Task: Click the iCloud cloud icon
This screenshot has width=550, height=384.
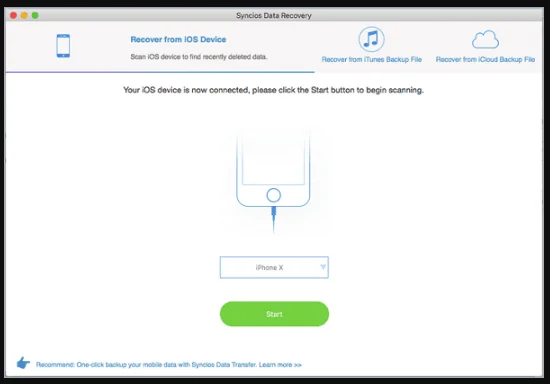Action: click(x=485, y=39)
